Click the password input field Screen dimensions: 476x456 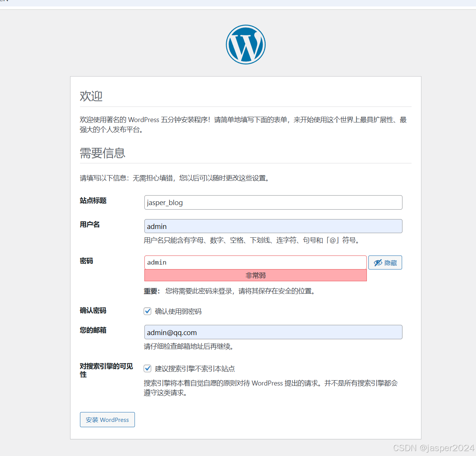click(255, 262)
